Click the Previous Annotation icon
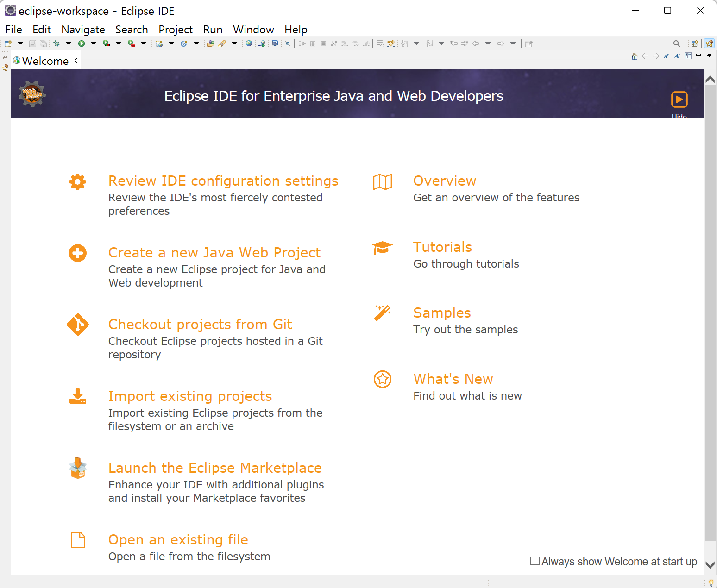The image size is (717, 588). click(429, 44)
